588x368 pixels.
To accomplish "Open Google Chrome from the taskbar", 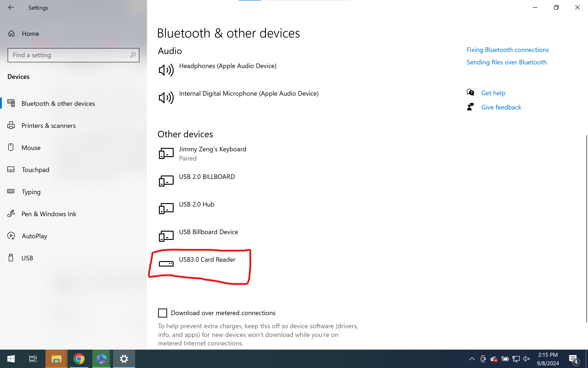I will click(x=79, y=359).
